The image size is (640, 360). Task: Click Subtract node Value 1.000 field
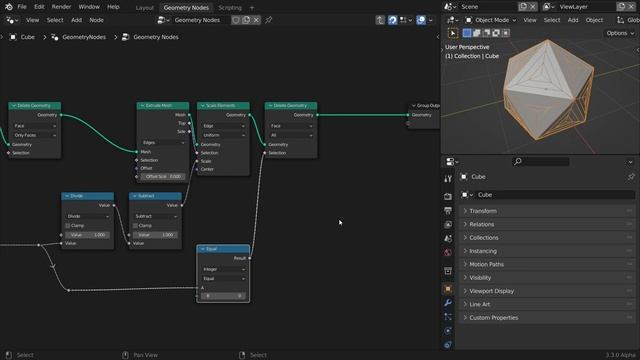click(x=156, y=235)
